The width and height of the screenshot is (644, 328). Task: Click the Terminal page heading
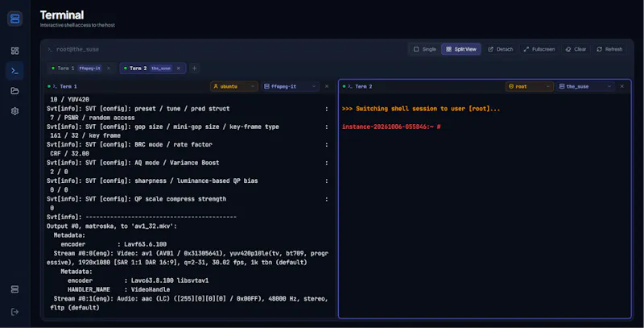click(x=62, y=15)
